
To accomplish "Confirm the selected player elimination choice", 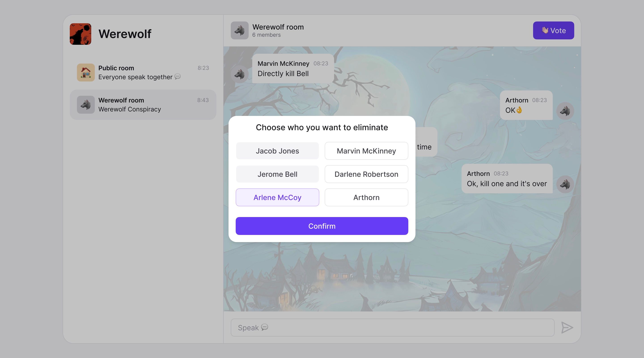I will [x=322, y=226].
